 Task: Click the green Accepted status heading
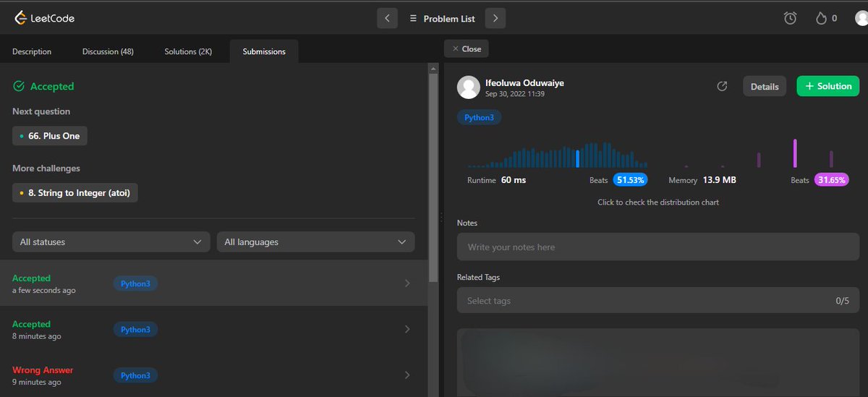coord(43,86)
